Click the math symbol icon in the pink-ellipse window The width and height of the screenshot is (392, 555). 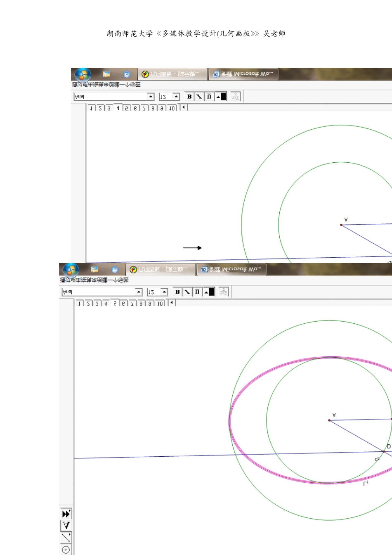[x=224, y=292]
